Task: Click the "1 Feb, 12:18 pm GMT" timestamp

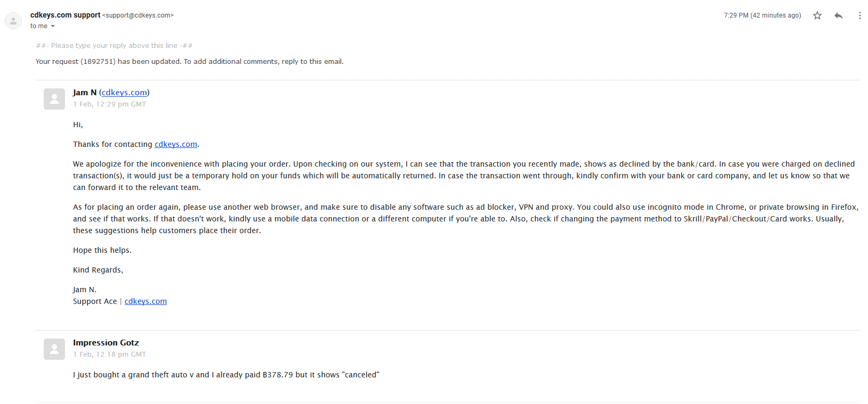Action: click(x=109, y=354)
